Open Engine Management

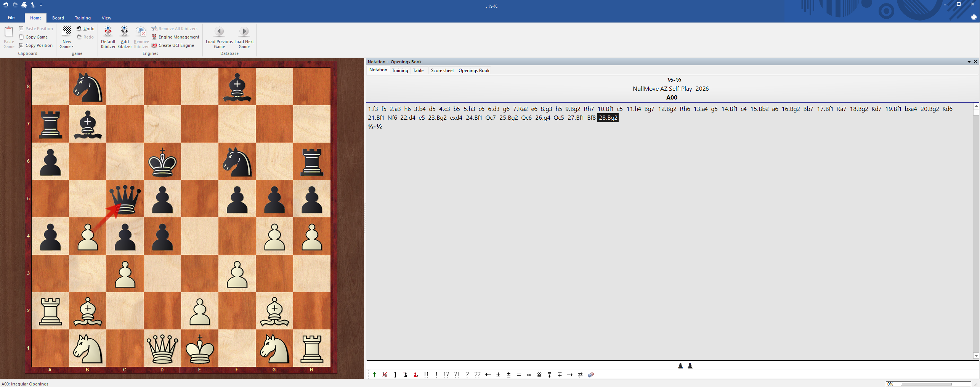(175, 37)
